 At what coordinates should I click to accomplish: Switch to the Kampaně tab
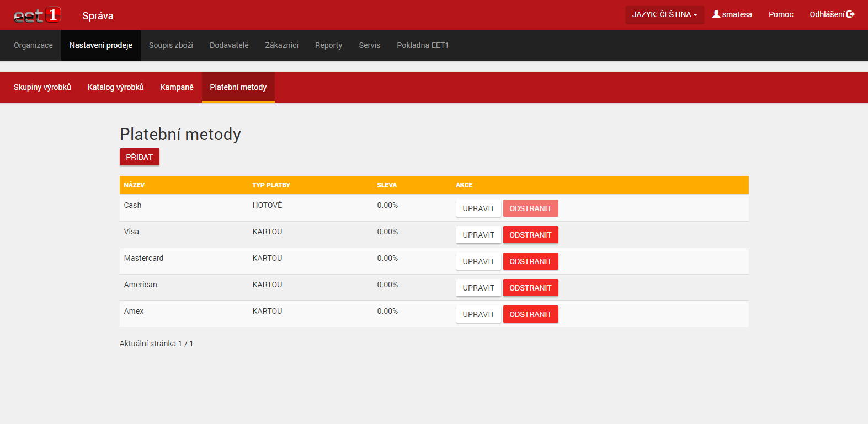[x=177, y=87]
